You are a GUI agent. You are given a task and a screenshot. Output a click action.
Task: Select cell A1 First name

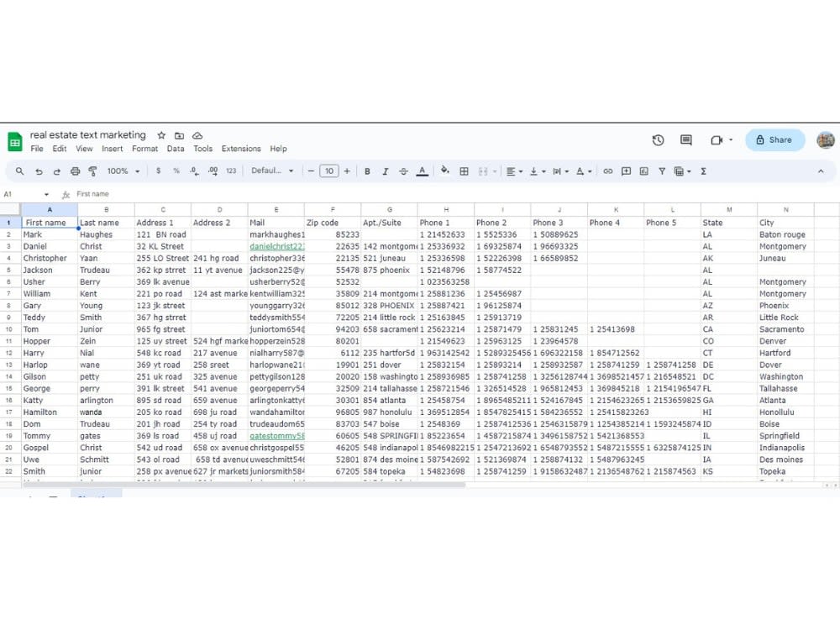[x=50, y=223]
